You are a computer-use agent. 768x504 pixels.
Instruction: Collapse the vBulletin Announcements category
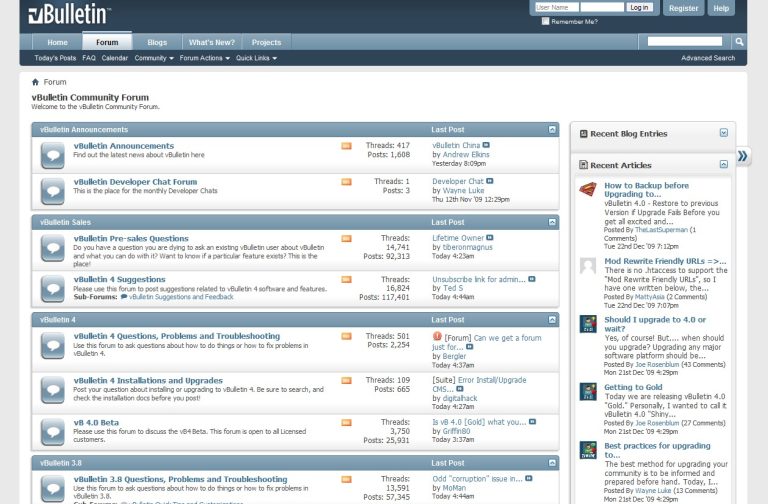click(553, 130)
